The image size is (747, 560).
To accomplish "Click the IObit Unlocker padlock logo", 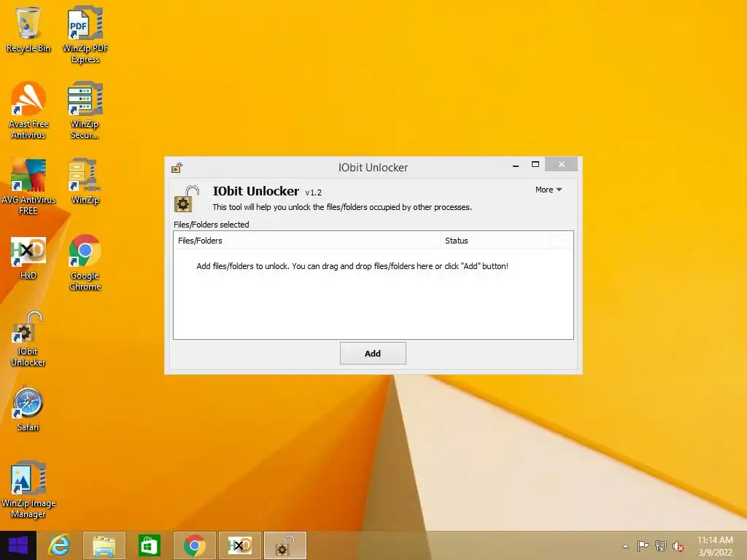I will tap(187, 199).
